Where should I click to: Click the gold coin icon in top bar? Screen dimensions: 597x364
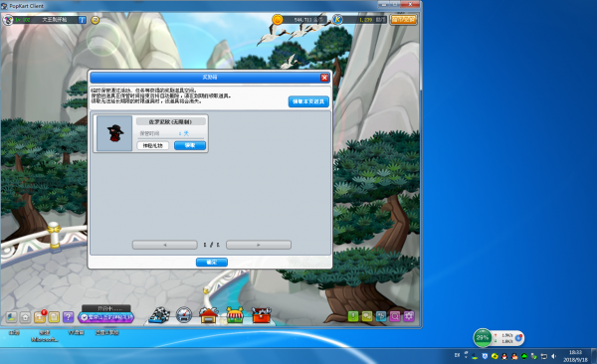pos(278,20)
